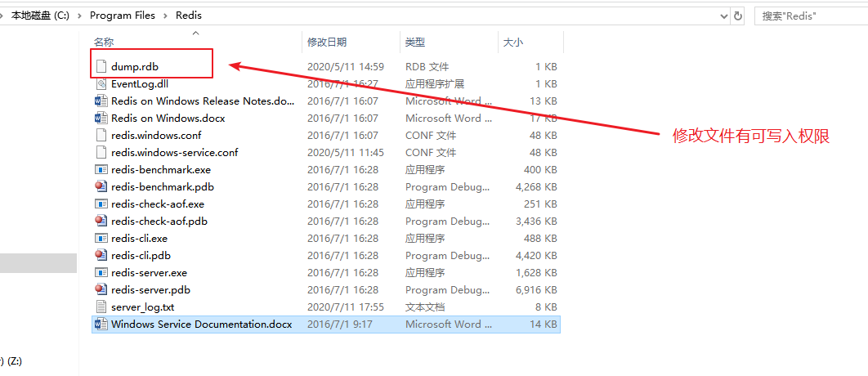Viewport: 868px width, 376px height.
Task: Select the redis-server.pdb file name
Action: [150, 290]
